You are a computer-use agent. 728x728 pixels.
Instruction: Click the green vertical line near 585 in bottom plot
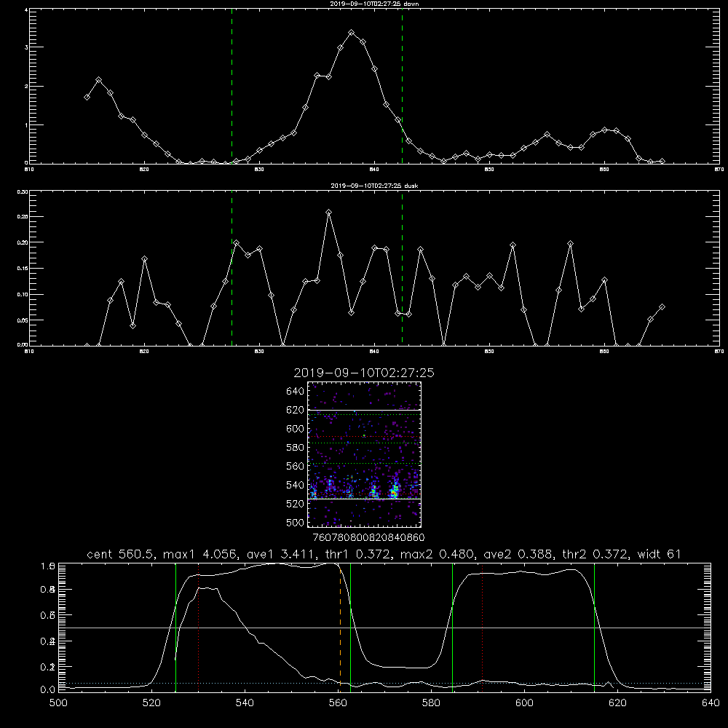(x=452, y=627)
